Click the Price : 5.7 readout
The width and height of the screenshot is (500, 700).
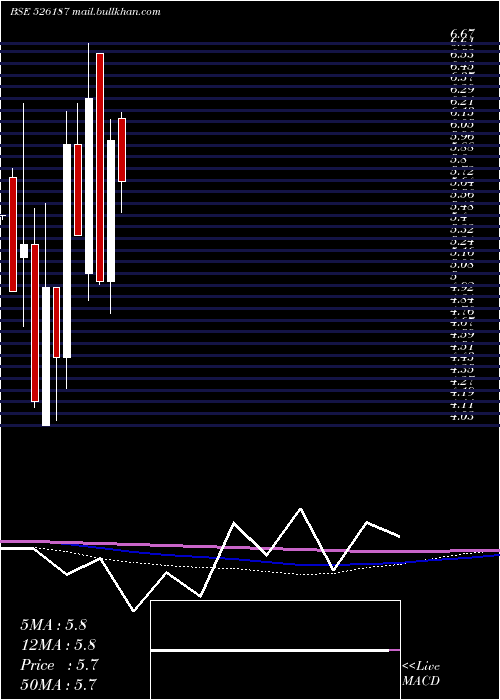pos(59,665)
